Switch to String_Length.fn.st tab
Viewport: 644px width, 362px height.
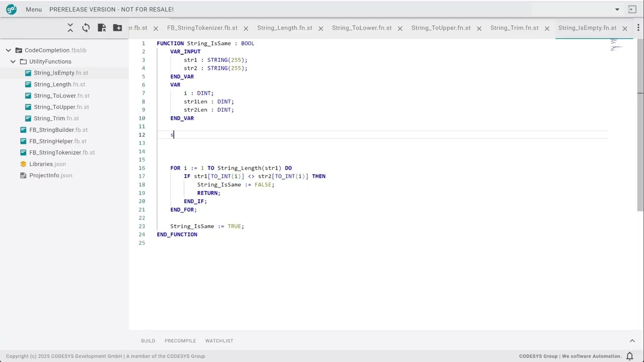(x=285, y=28)
